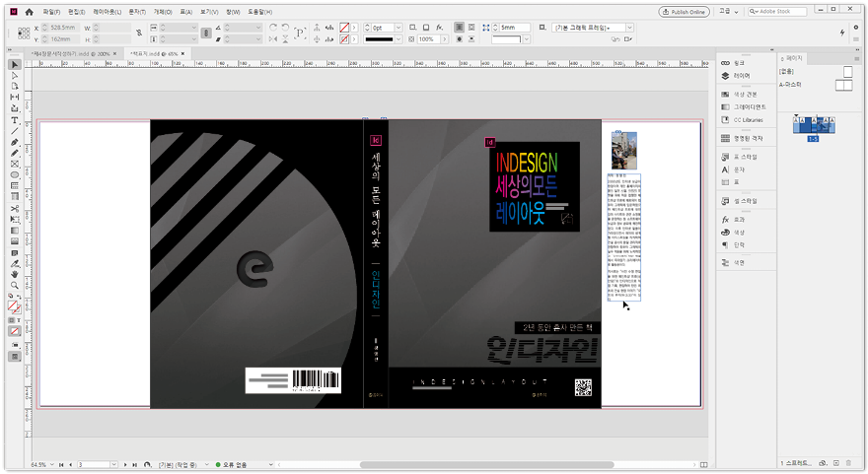Viewport: 868px width, 474px height.
Task: Open the workspace switcher 고급 dropdown
Action: point(729,12)
